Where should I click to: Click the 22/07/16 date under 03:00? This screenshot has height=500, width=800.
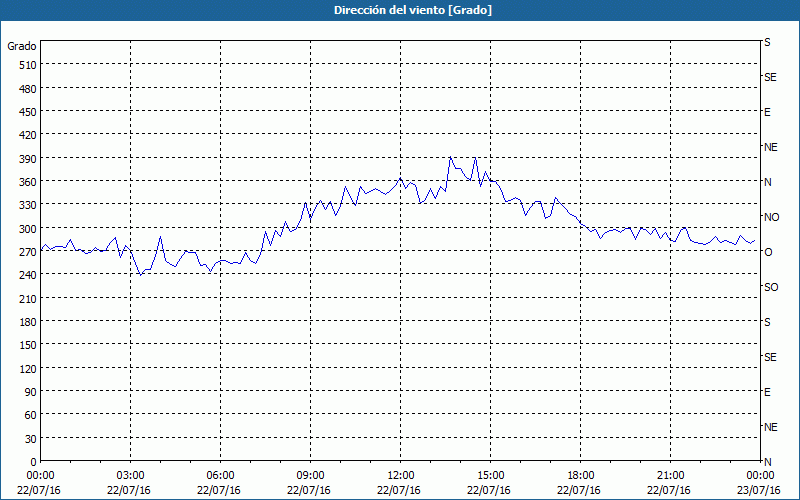(129, 490)
